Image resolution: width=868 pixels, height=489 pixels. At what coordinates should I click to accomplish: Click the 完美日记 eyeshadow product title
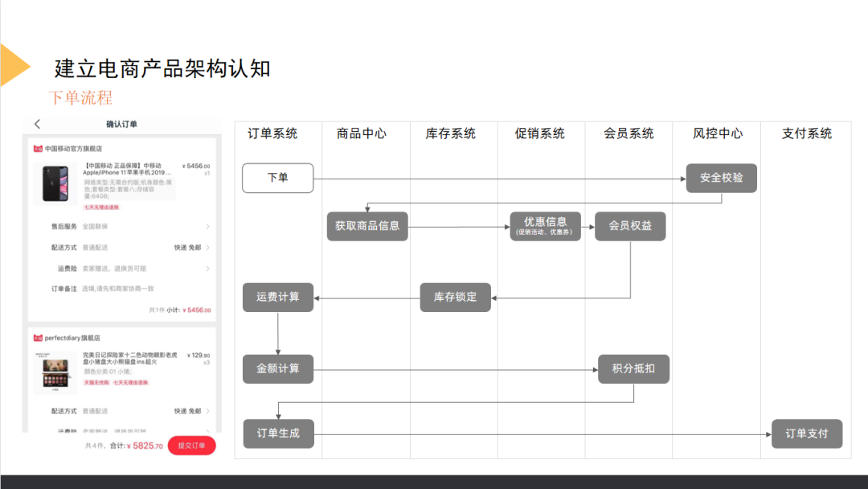130,358
